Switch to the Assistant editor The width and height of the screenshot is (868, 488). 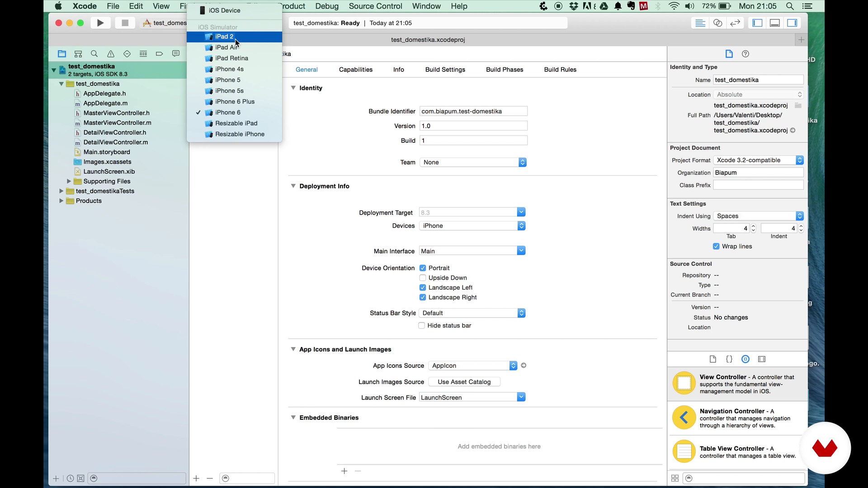[718, 23]
